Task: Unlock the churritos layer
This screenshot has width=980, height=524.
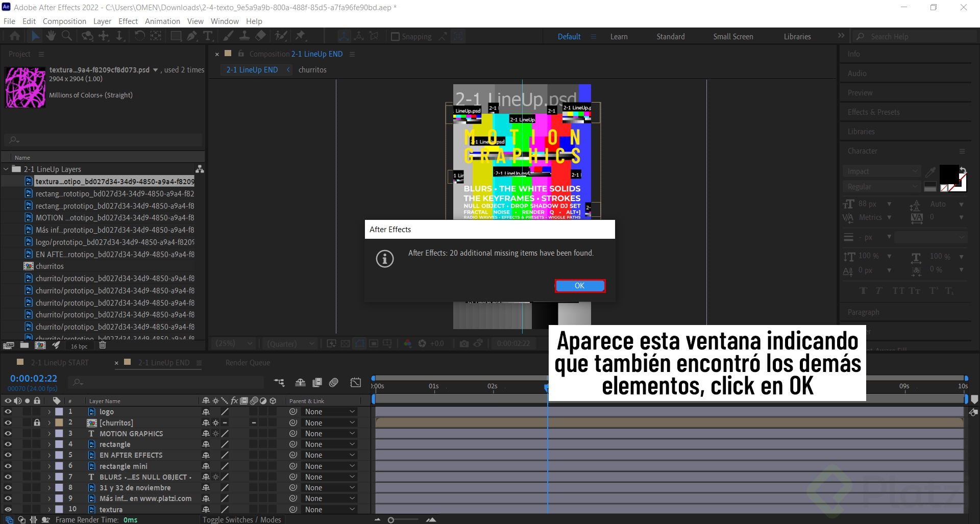Action: click(x=36, y=422)
